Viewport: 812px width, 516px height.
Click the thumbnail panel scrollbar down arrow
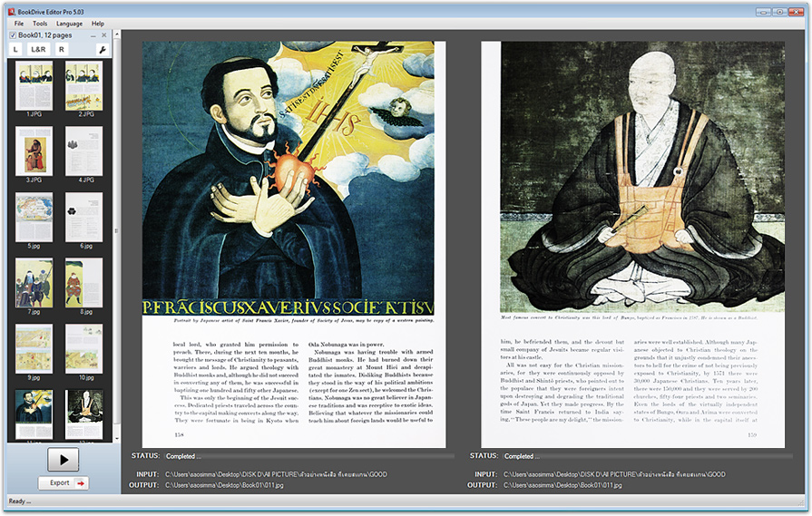coord(117,439)
